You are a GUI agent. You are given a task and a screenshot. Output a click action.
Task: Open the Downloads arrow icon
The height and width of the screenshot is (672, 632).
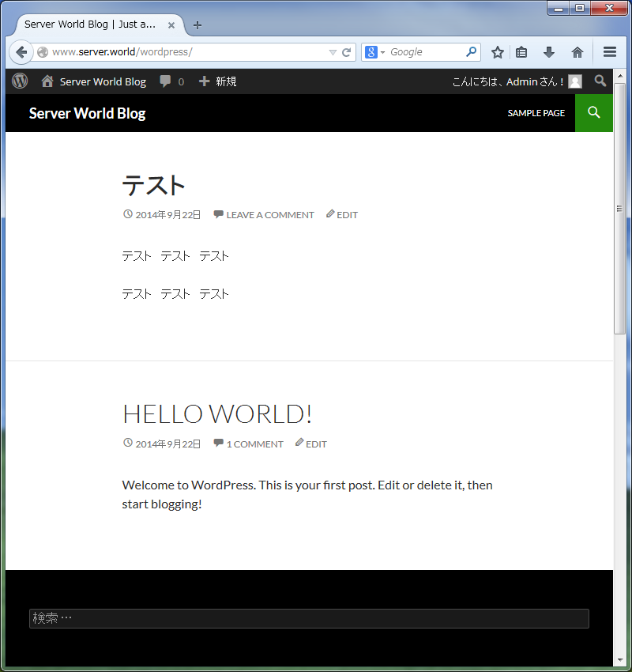(549, 52)
